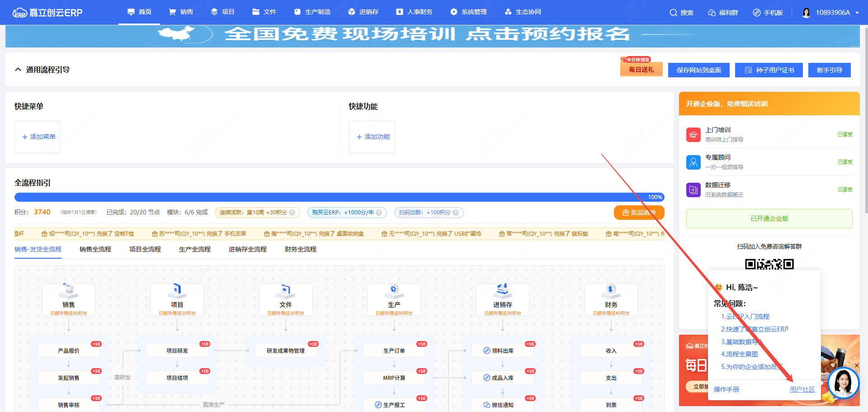Open the 云ERP入门流程 FAQ link

point(745,317)
